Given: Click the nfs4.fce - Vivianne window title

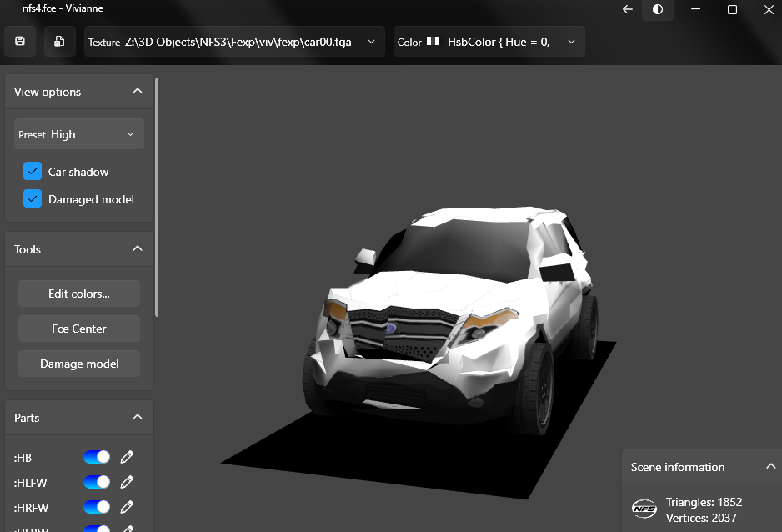Looking at the screenshot, I should pyautogui.click(x=63, y=8).
